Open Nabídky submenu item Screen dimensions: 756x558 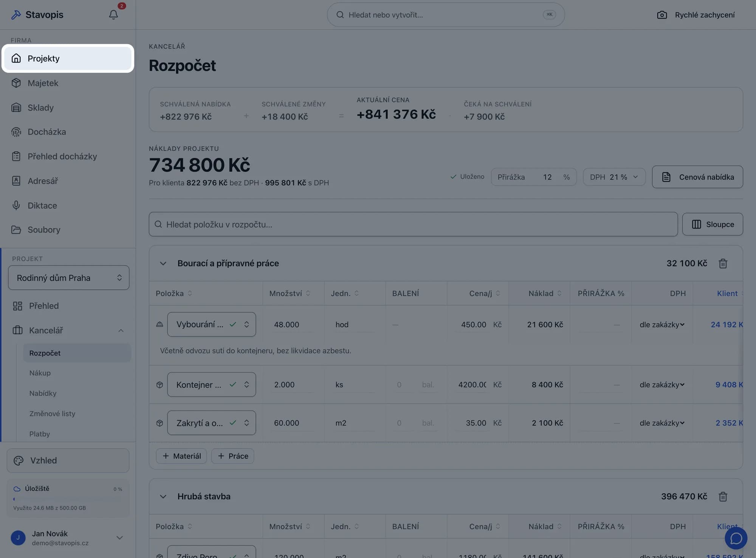(x=77, y=393)
